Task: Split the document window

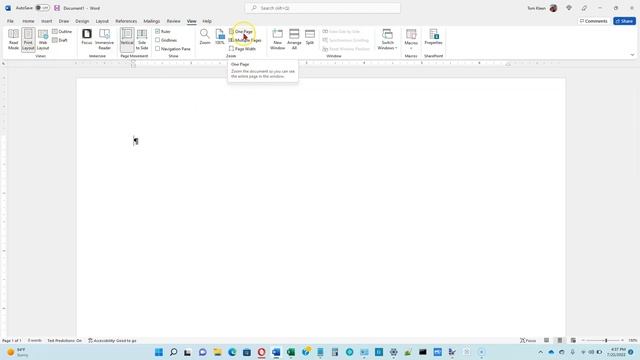Action: 310,37
